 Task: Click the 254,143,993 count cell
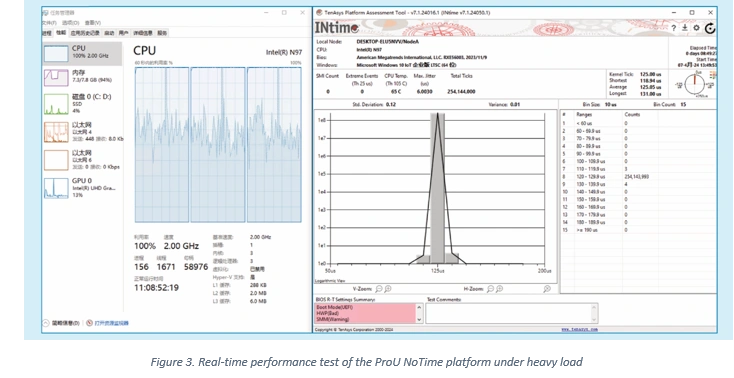(x=636, y=177)
